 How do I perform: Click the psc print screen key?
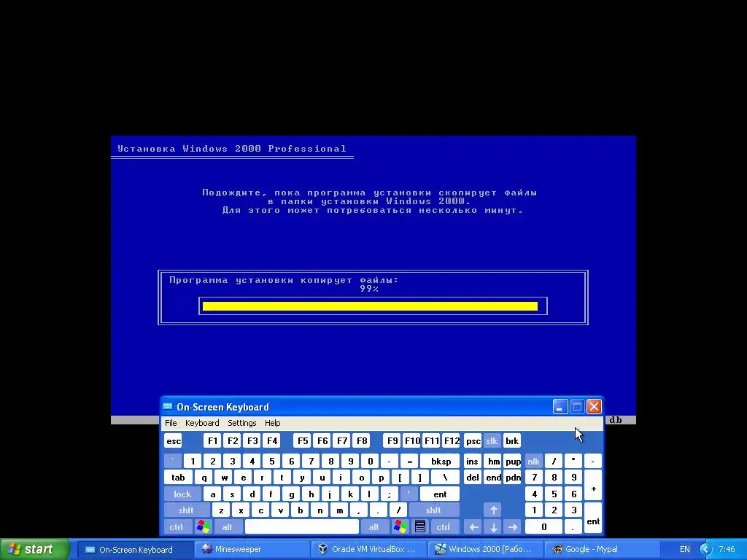click(473, 441)
